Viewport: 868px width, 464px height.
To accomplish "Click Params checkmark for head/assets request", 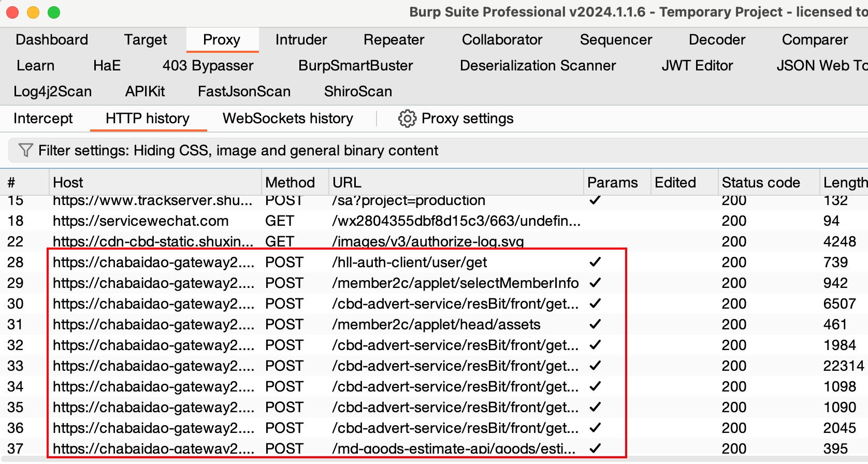I will point(595,324).
